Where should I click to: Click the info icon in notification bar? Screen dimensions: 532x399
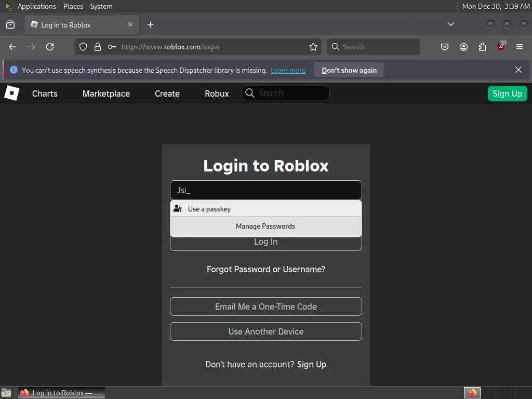click(14, 70)
